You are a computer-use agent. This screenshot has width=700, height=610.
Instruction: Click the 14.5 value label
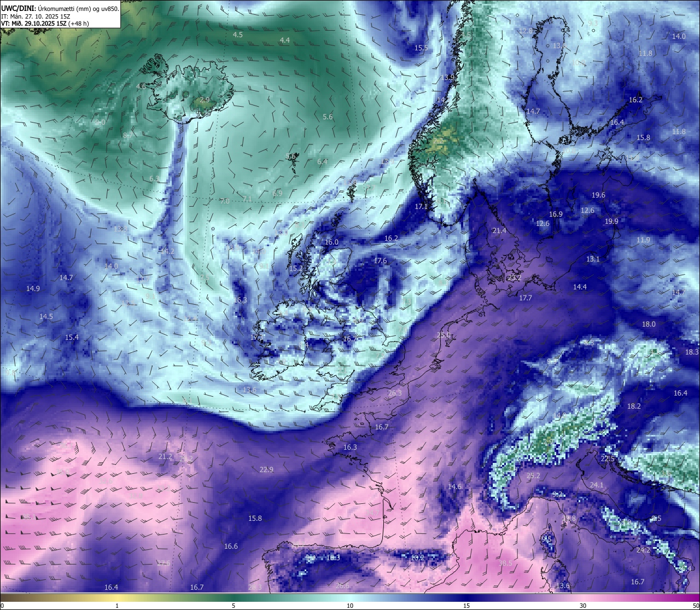46,316
